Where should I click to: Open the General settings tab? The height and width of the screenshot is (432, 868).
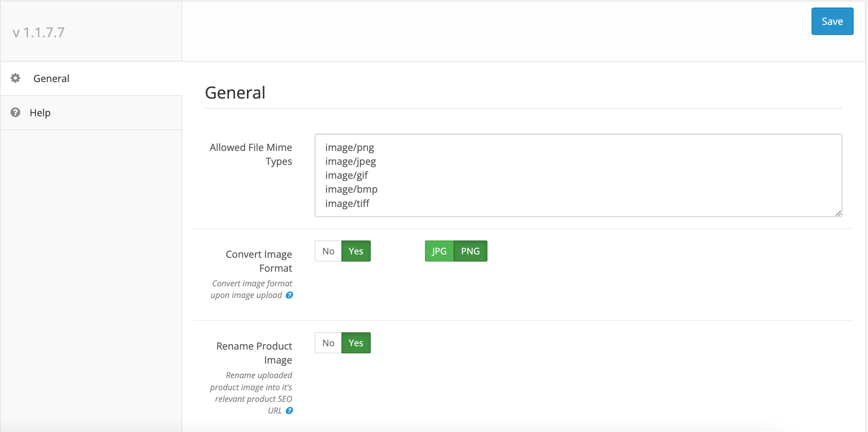point(51,79)
